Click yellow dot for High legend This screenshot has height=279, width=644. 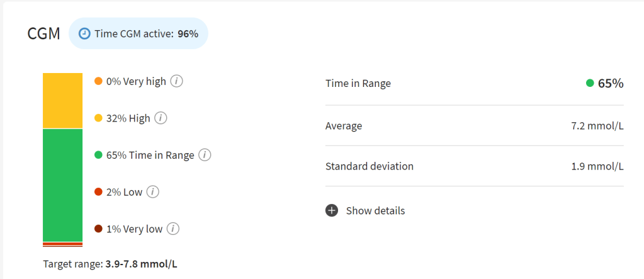98,118
